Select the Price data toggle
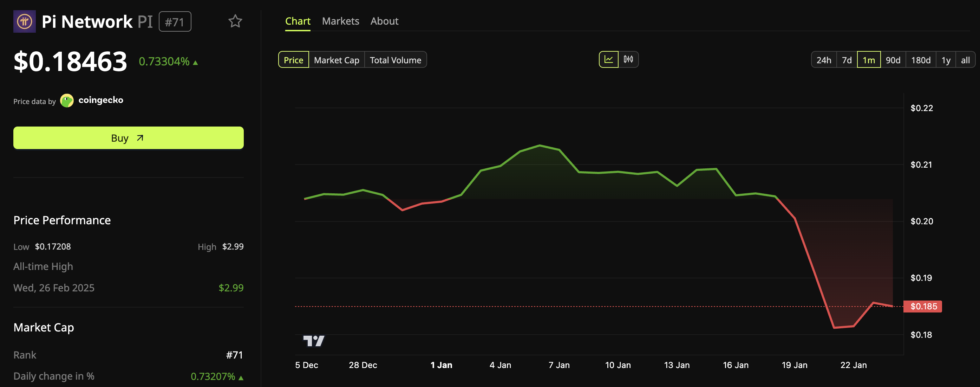This screenshot has height=387, width=980. [x=293, y=60]
